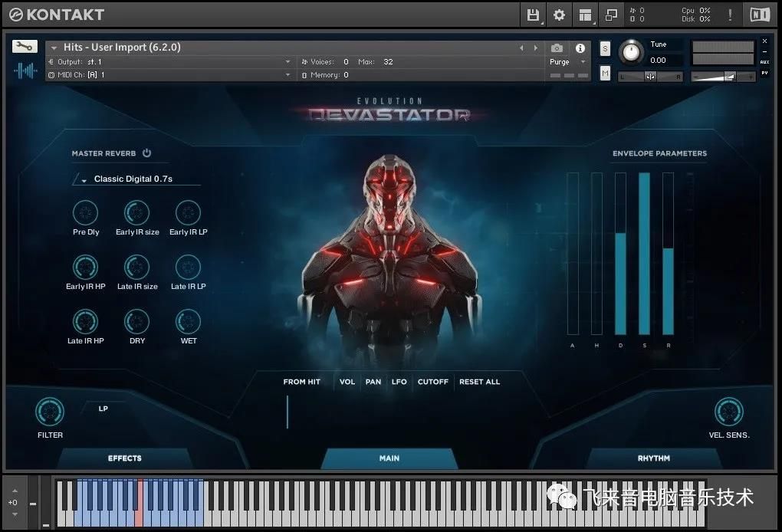Image resolution: width=782 pixels, height=532 pixels.
Task: Go to the next instrument arrow
Action: (x=536, y=48)
